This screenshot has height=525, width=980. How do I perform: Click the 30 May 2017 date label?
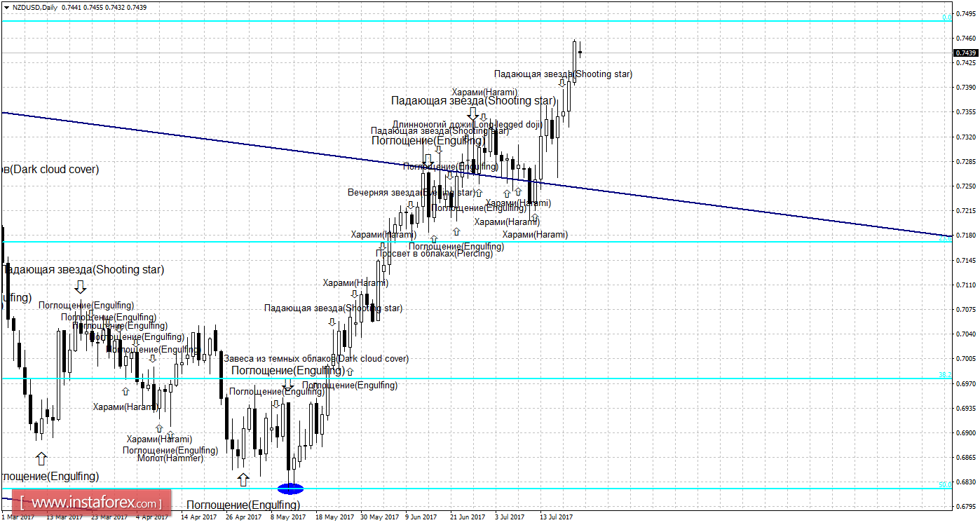[x=379, y=517]
